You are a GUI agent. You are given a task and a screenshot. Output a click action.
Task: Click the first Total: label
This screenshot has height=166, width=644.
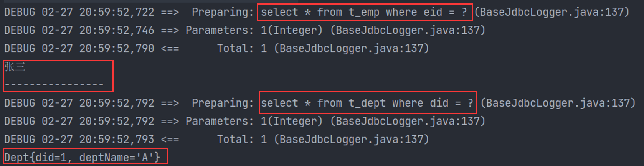[x=235, y=49]
